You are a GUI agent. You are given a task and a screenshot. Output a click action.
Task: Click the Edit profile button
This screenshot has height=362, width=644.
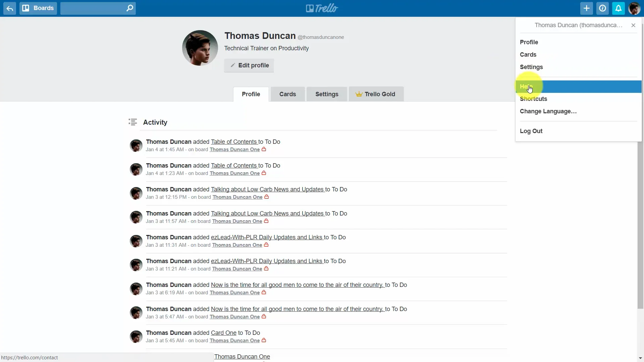pos(249,65)
